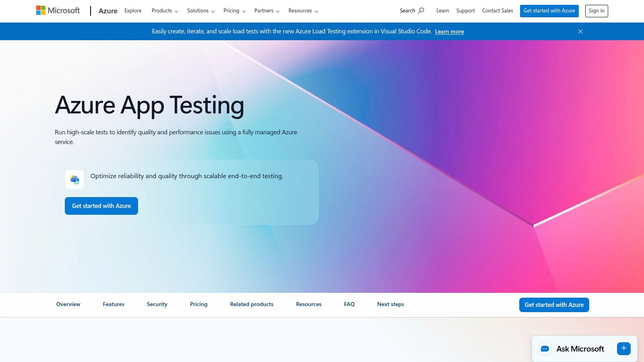Image resolution: width=644 pixels, height=362 pixels.
Task: Click the Azure App Testing heading
Action: point(149,105)
